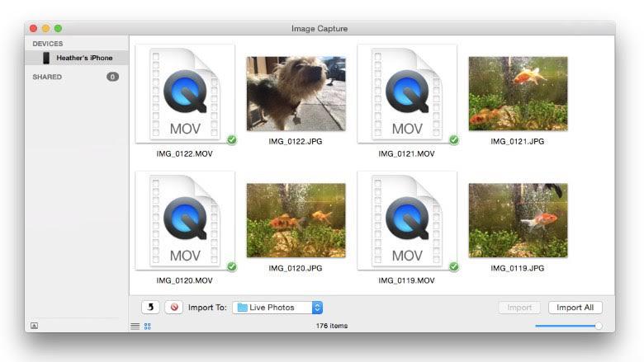The image size is (644, 362).
Task: Click the green checkmark on IMG_0119.MOV
Action: [454, 266]
